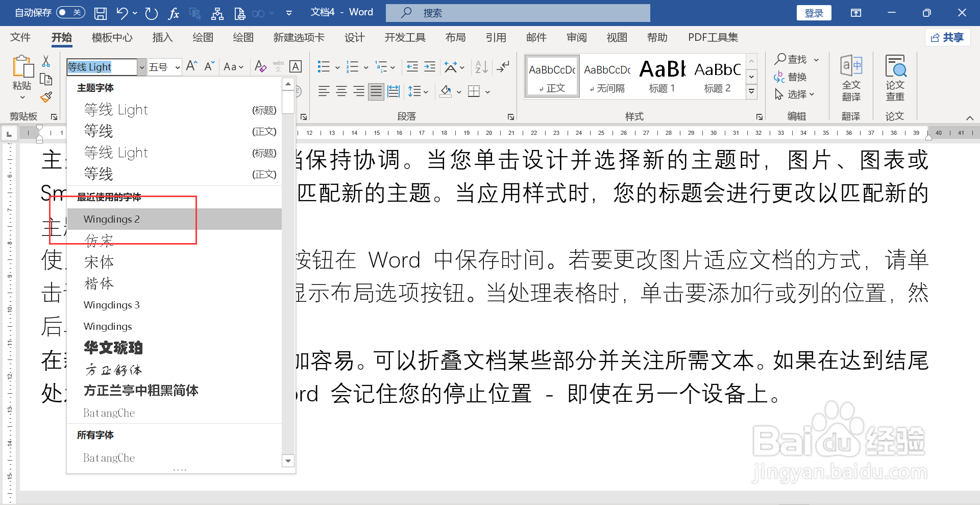Open the paper plagiarism check (论文查重)
The height and width of the screenshot is (505, 980).
tap(895, 79)
